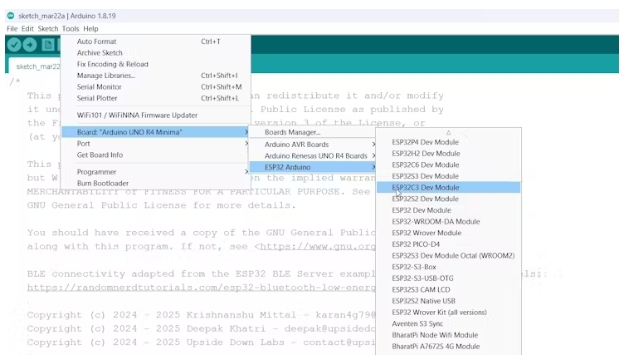Select Get Board Info
622x362 pixels.
156,155
